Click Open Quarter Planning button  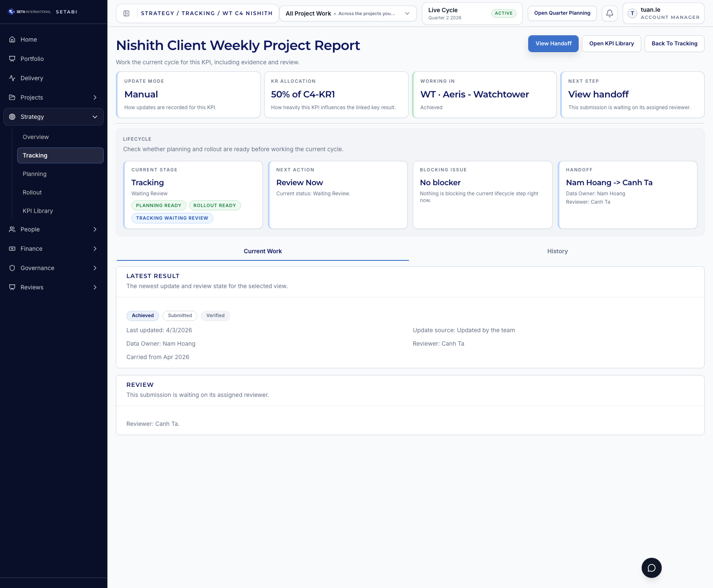[562, 13]
